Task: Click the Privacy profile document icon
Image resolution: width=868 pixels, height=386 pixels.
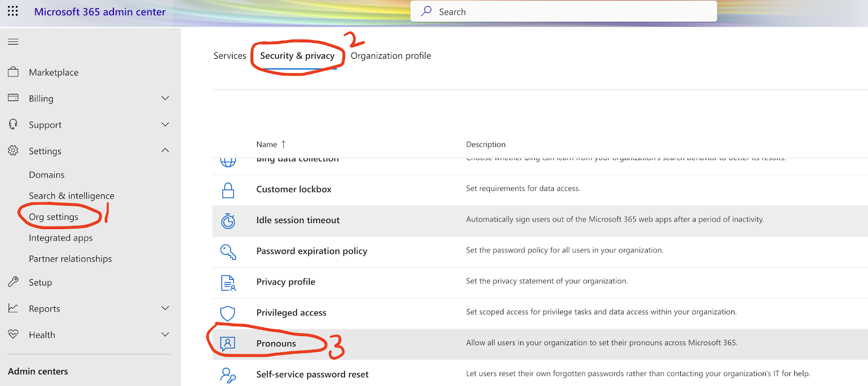Action: pyautogui.click(x=228, y=282)
